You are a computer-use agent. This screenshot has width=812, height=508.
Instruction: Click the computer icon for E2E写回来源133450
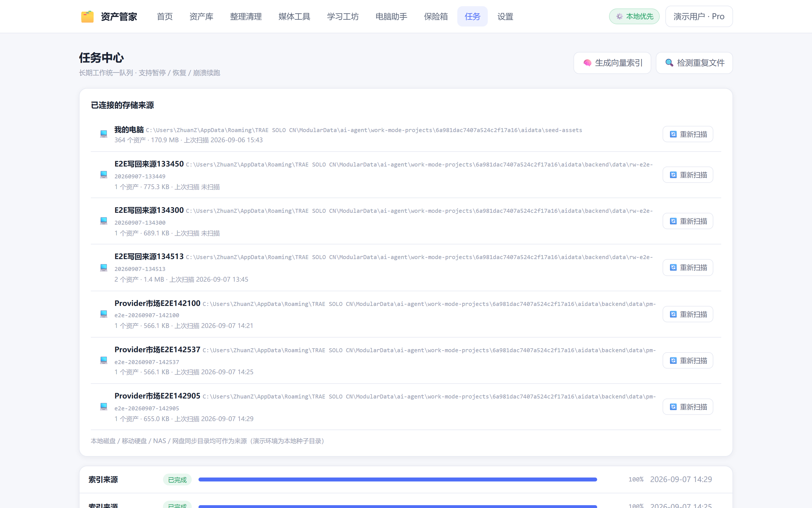pyautogui.click(x=104, y=175)
